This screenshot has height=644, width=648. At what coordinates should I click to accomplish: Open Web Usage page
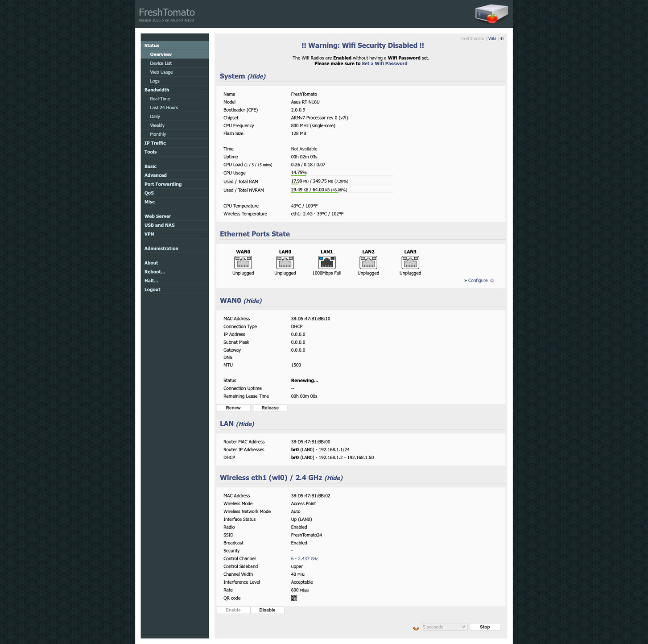click(x=175, y=72)
